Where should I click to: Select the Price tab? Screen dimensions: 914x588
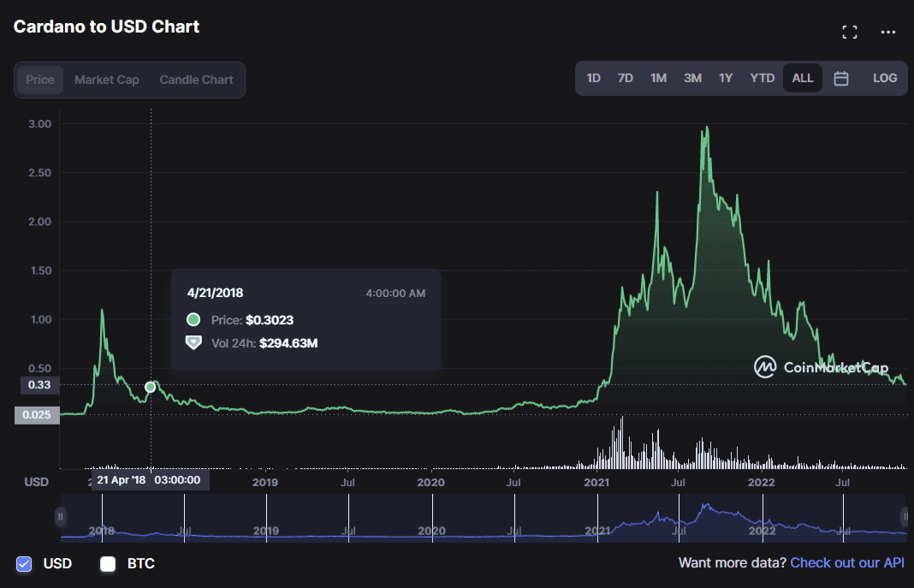[x=40, y=80]
